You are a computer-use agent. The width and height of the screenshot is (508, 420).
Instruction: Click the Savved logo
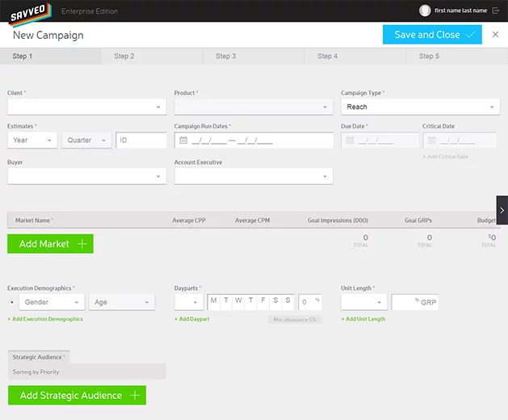tap(30, 14)
